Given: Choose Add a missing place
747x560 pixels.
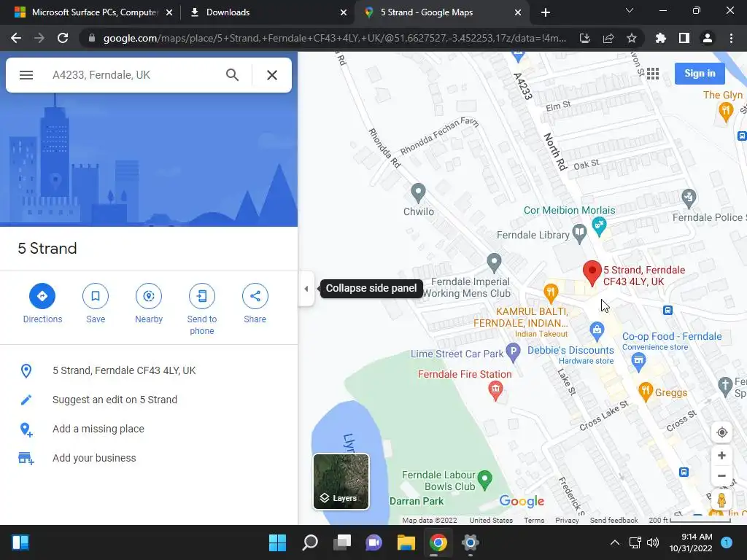Looking at the screenshot, I should (149, 429).
